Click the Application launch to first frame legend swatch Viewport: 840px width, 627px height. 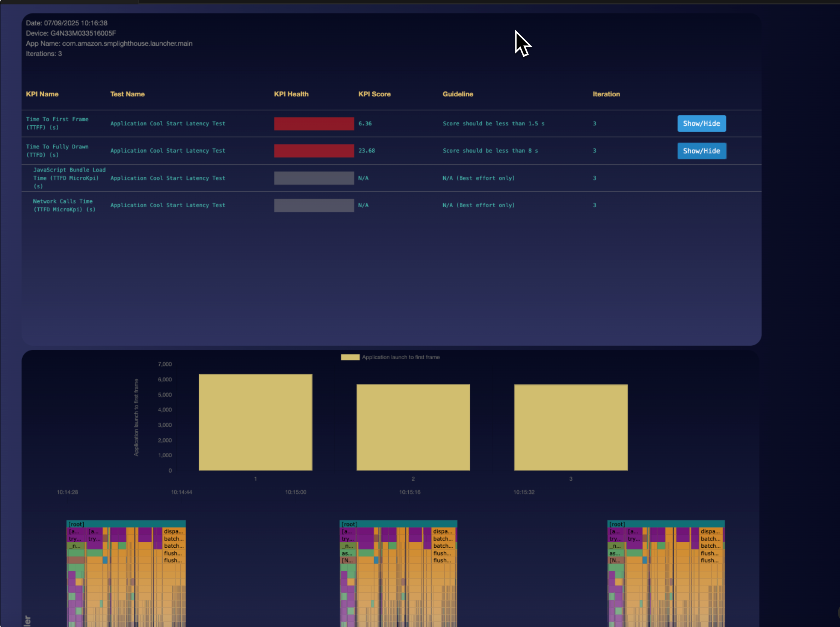[350, 357]
